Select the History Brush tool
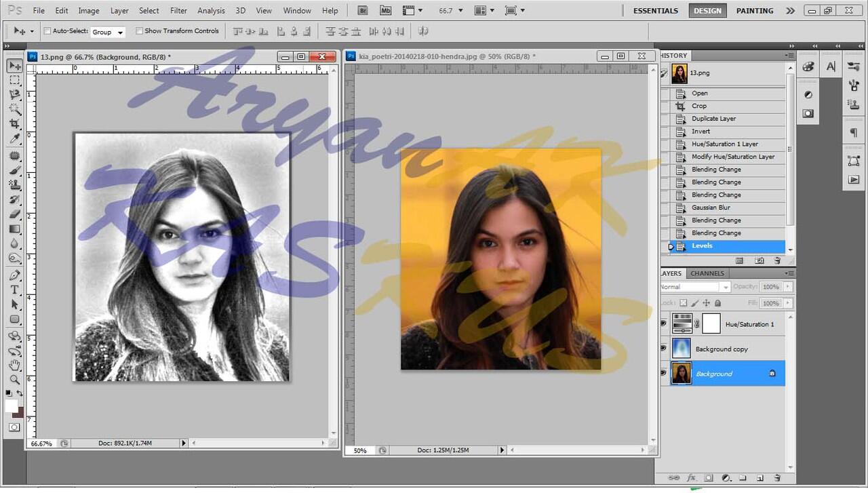The image size is (868, 493). coord(14,199)
